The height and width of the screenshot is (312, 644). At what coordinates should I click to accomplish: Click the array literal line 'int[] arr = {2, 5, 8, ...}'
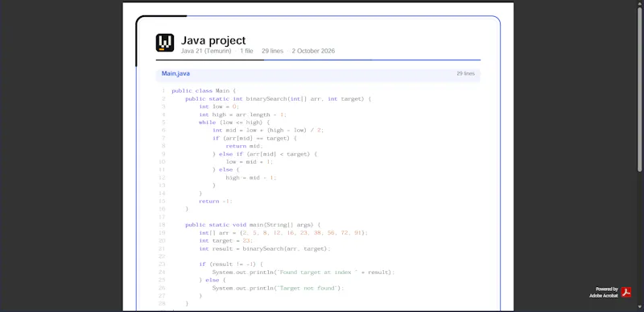coord(283,233)
